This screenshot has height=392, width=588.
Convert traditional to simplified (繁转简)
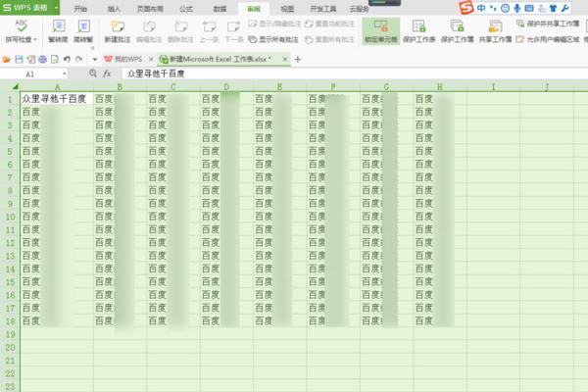pos(58,30)
